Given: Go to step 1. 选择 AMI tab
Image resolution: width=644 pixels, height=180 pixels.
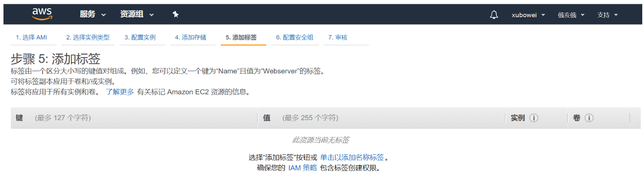Looking at the screenshot, I should pos(31,38).
